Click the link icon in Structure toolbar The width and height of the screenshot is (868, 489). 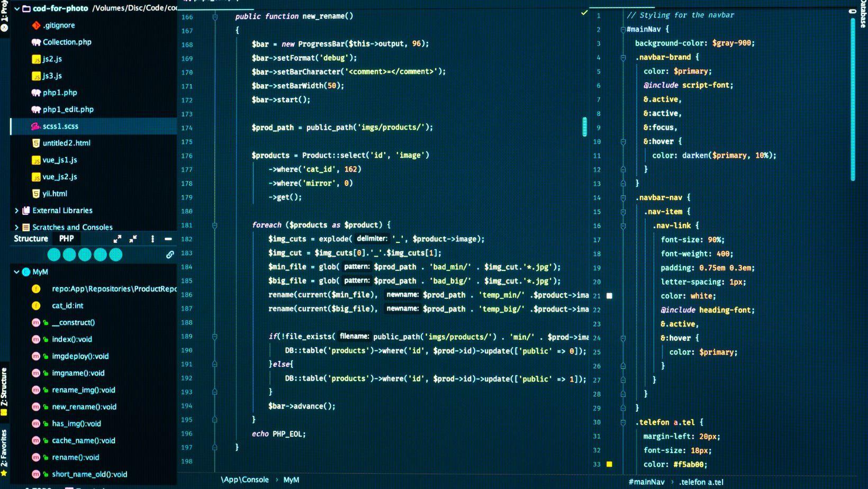(x=170, y=255)
